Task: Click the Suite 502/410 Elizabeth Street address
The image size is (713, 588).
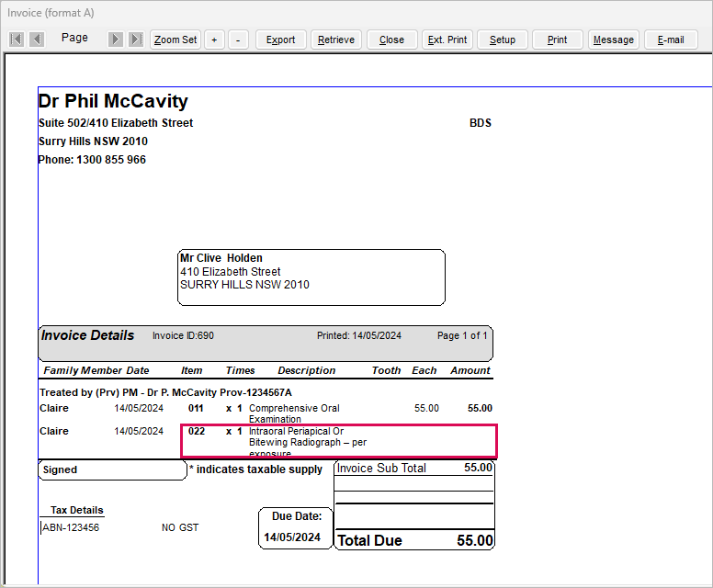Action: coord(116,123)
